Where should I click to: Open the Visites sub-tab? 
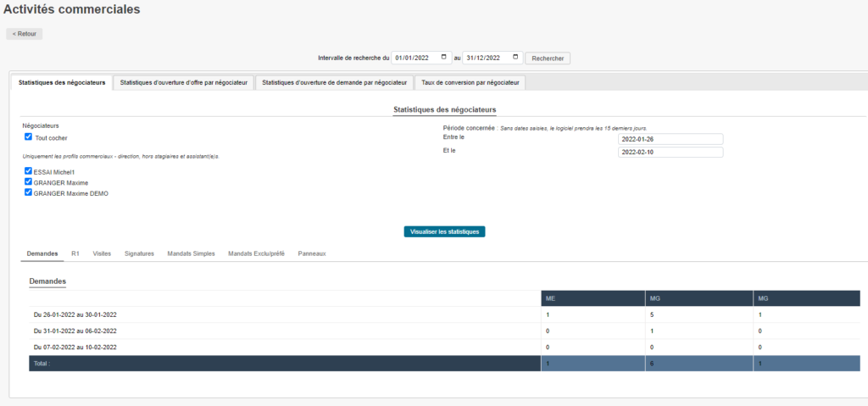[x=102, y=253]
